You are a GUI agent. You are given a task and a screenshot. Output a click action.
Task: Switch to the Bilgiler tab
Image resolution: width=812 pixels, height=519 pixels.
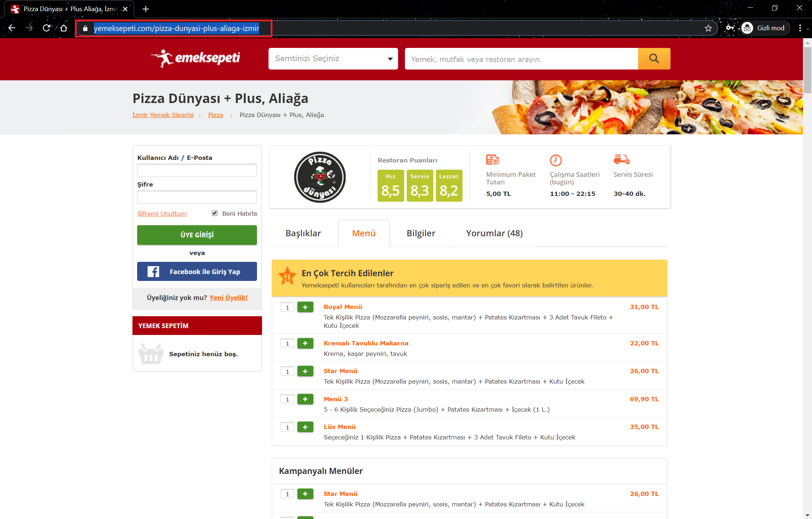point(420,233)
